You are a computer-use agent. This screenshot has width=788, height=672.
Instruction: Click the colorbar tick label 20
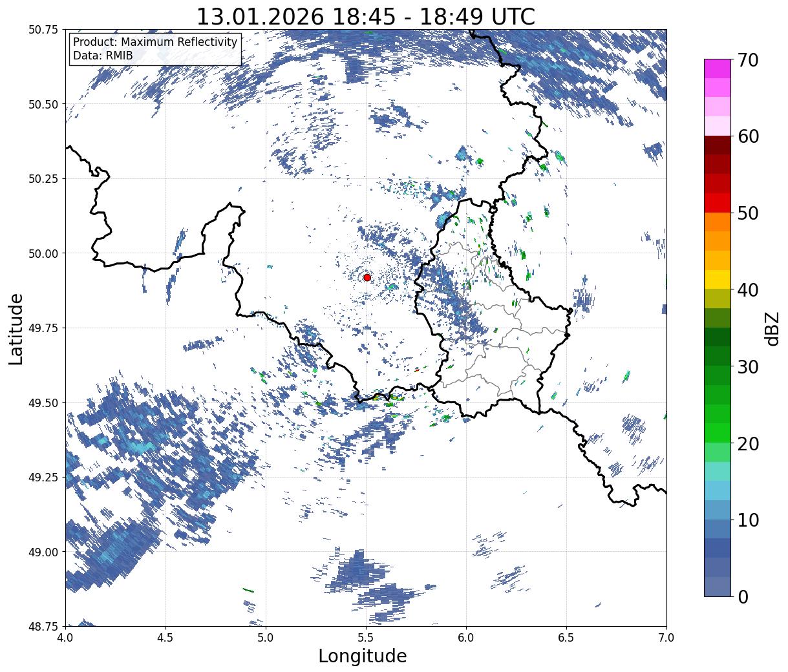coord(747,443)
